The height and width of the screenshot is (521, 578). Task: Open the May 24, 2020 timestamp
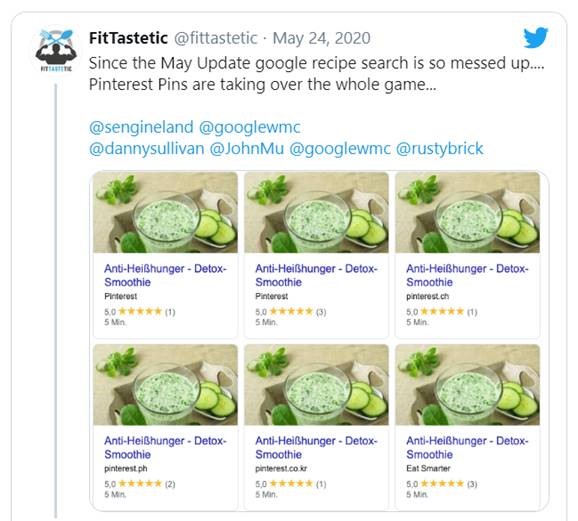(321, 38)
